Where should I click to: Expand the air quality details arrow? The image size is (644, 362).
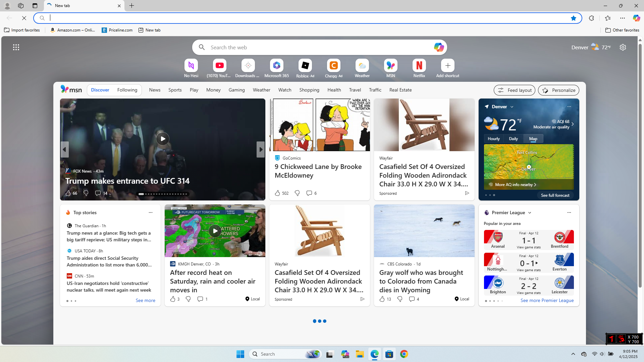pos(573,124)
